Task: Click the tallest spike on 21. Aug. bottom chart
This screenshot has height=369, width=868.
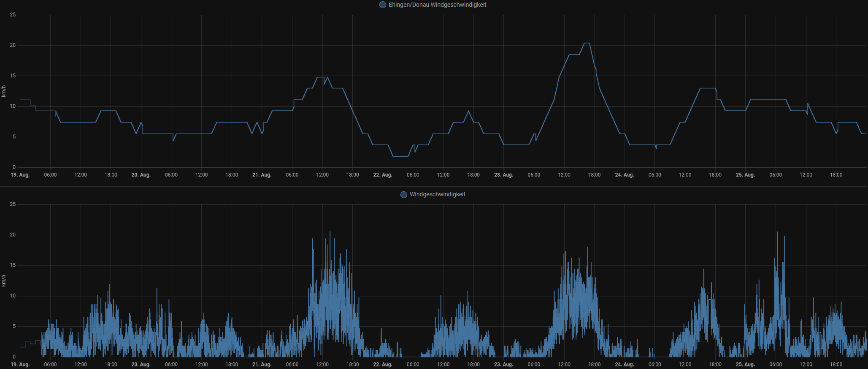Action: [x=330, y=232]
